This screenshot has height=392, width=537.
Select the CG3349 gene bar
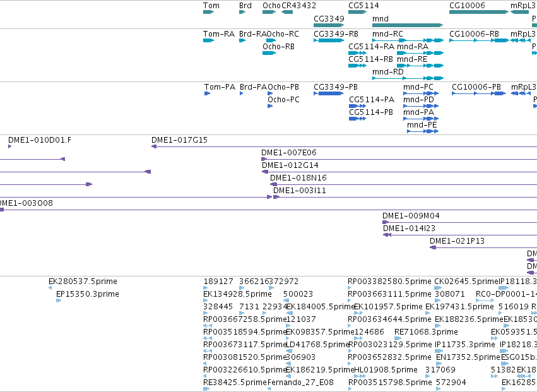(329, 25)
